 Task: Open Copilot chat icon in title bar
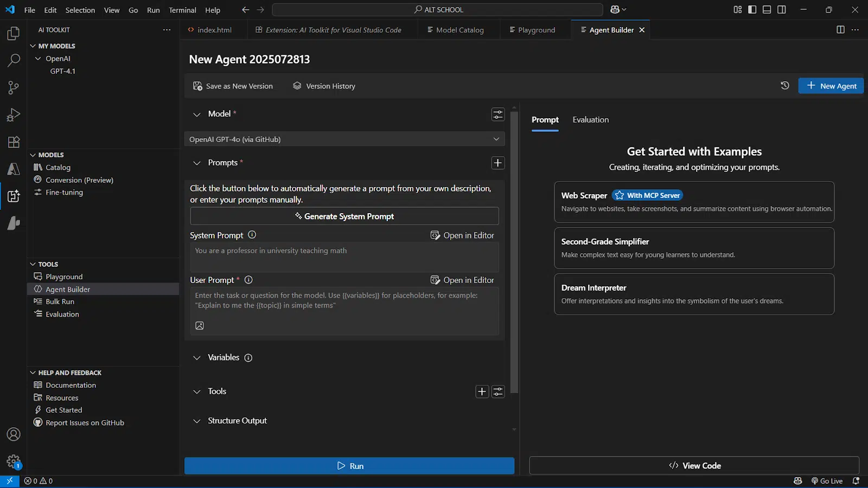[x=615, y=9]
